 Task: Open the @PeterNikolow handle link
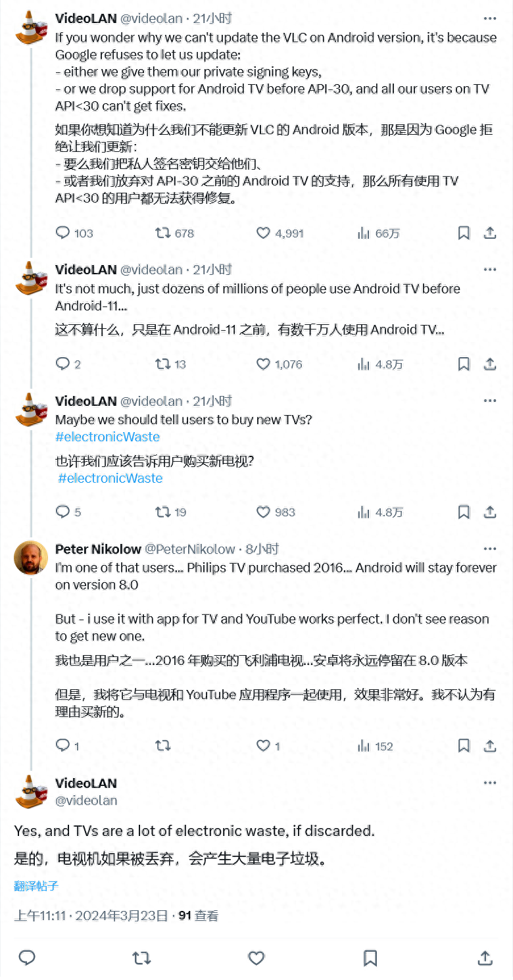click(189, 549)
